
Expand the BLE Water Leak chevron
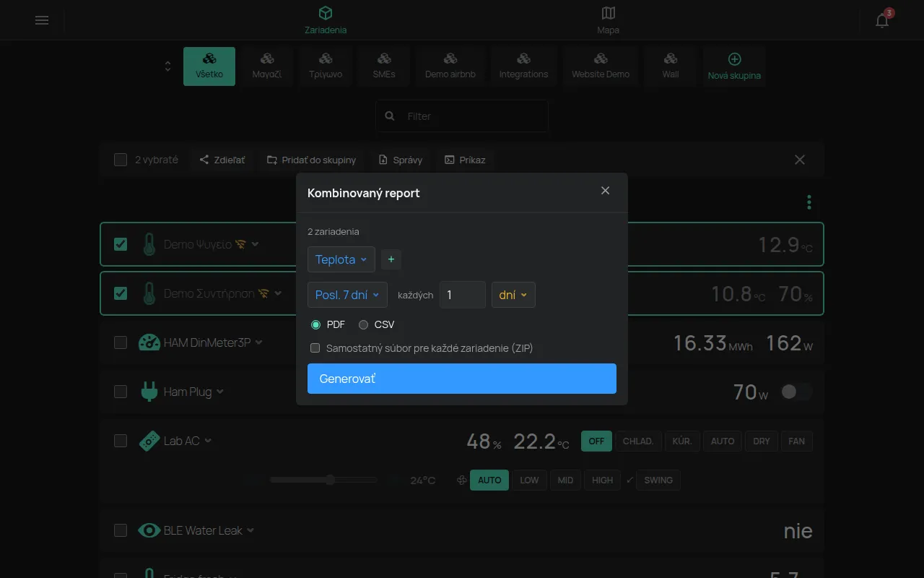point(250,530)
